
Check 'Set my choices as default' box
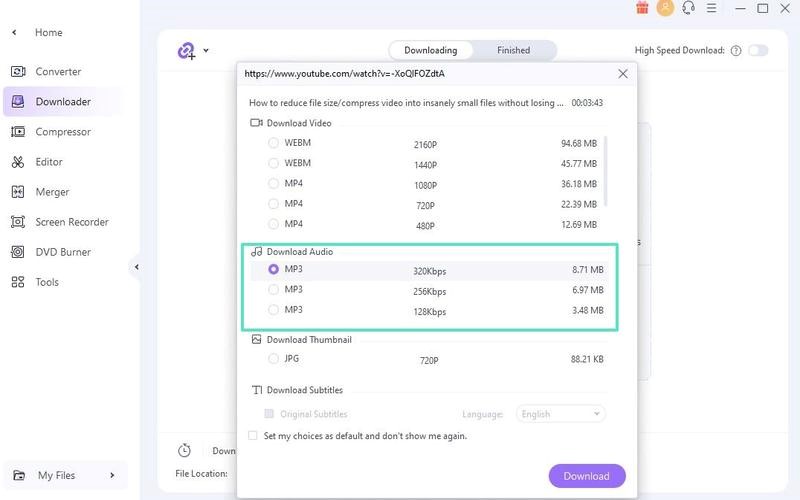[x=253, y=436]
